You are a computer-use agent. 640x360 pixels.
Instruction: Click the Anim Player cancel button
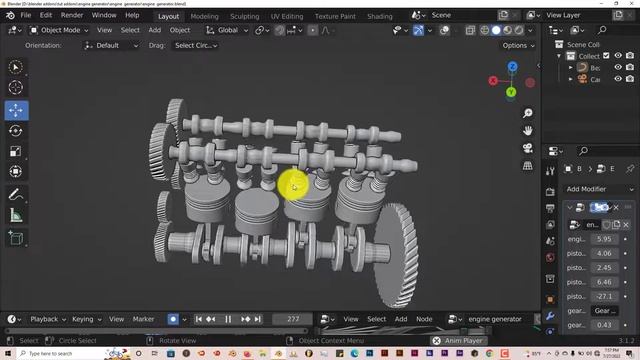point(436,340)
